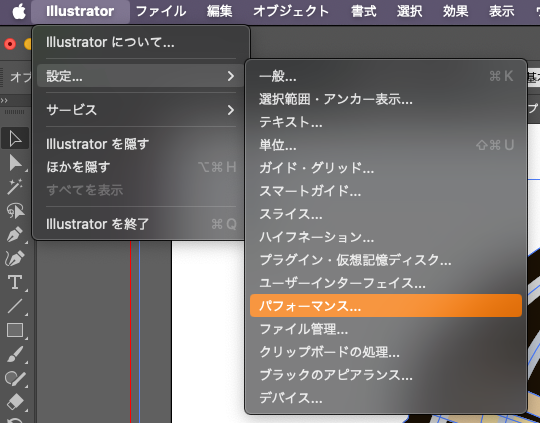Image resolution: width=540 pixels, height=423 pixels.
Task: Choose ほかを隠す
Action: [x=141, y=167]
